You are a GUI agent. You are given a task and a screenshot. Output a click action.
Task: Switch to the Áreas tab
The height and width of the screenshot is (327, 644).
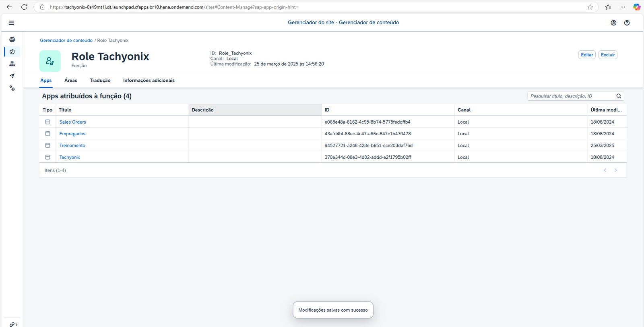pos(71,81)
